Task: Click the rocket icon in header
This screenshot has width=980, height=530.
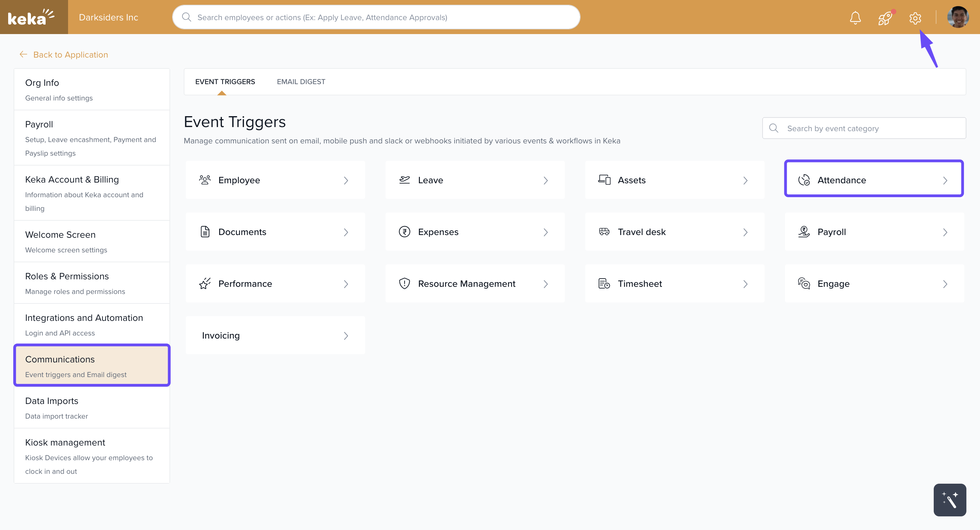Action: pyautogui.click(x=885, y=17)
